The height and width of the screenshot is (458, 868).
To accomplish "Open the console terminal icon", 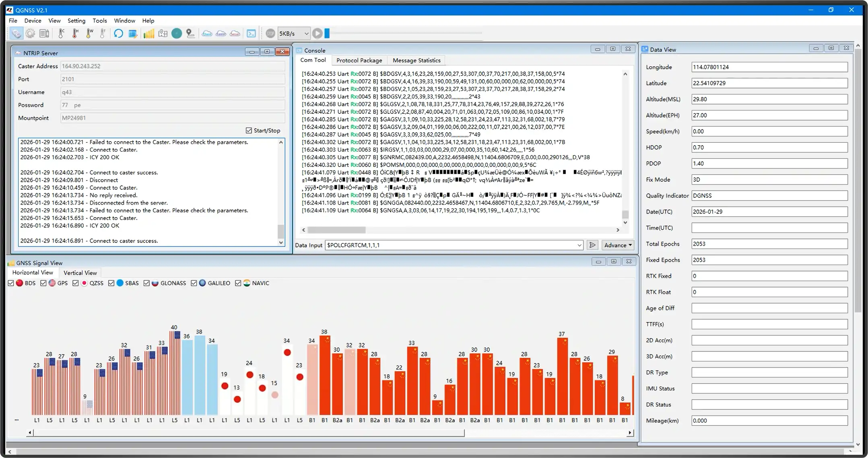I will pos(251,33).
